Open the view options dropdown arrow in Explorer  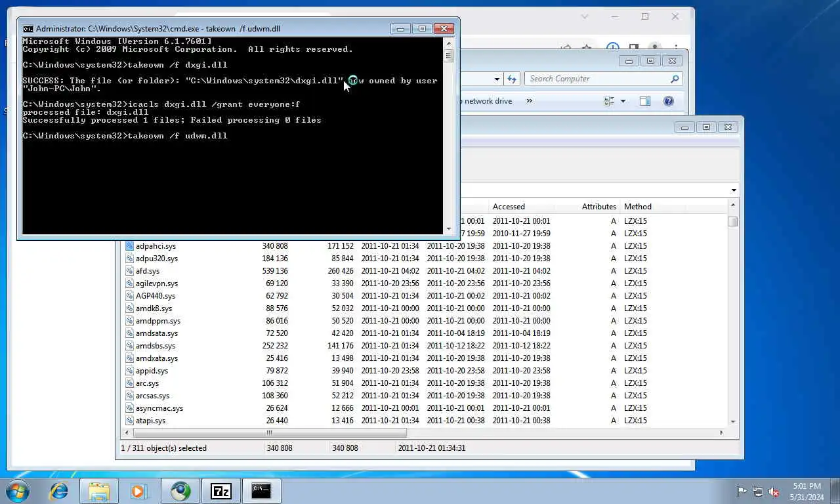click(x=623, y=101)
